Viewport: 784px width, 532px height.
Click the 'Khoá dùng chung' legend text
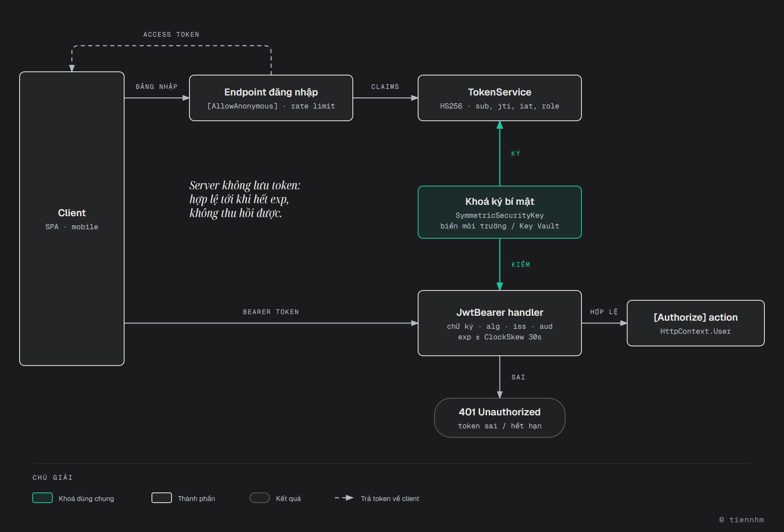[x=87, y=499]
